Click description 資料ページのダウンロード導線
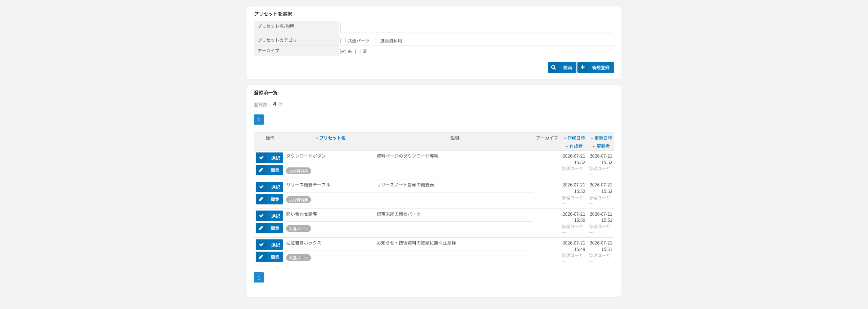Viewport: 868px width, 309px height. [408, 156]
